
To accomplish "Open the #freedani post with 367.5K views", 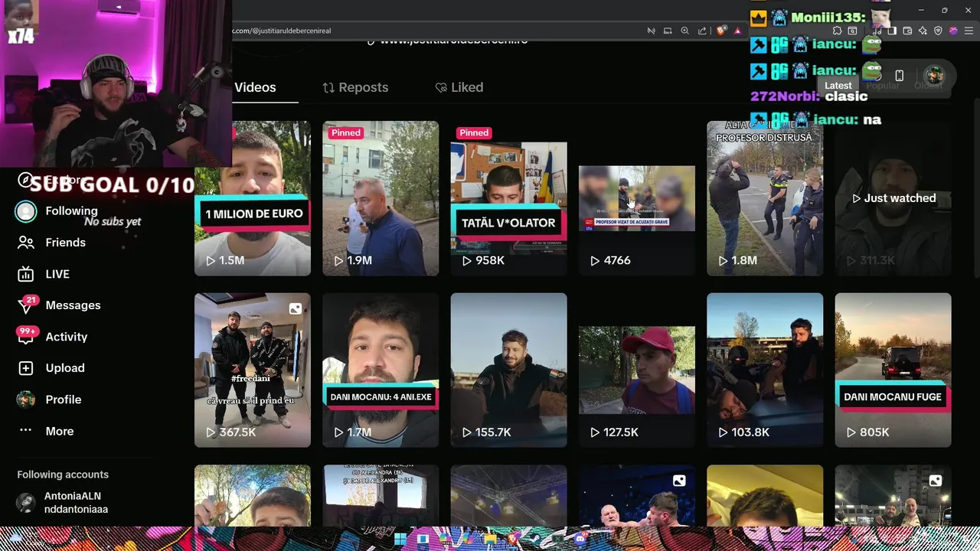I will [x=253, y=370].
